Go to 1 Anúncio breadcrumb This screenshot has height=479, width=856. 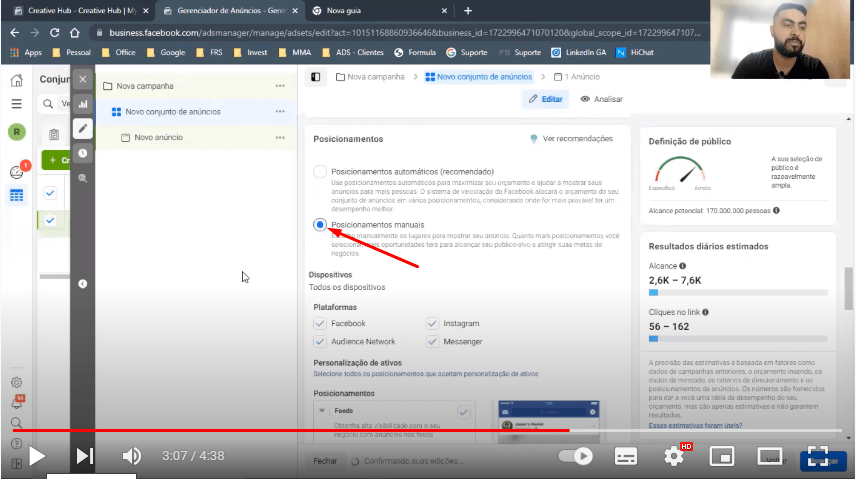[576, 77]
